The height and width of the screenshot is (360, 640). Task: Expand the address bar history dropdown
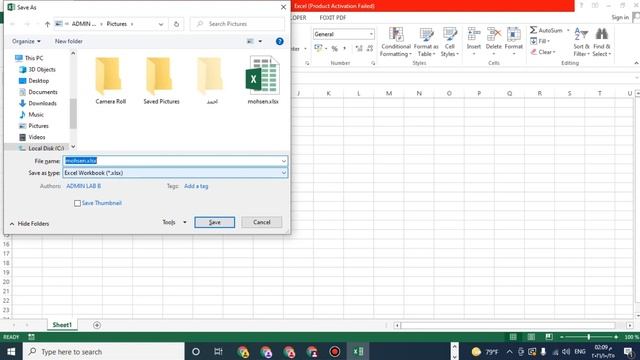coord(161,24)
